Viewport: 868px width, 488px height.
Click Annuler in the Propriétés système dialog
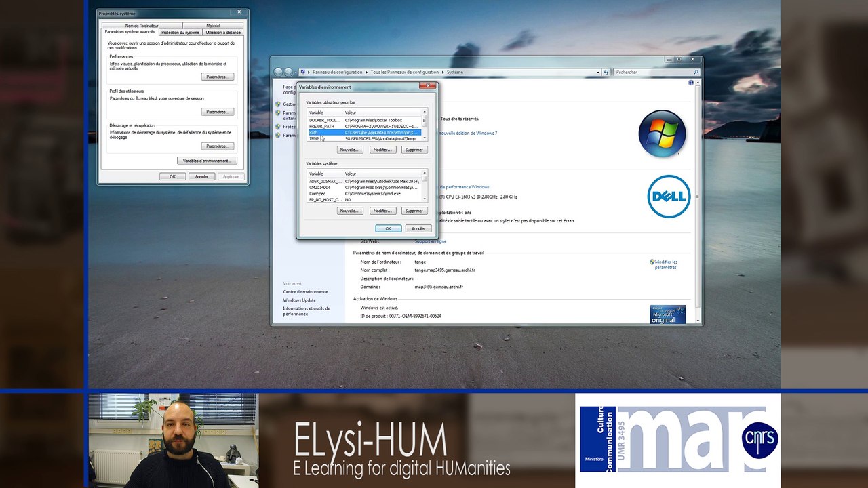click(x=202, y=176)
